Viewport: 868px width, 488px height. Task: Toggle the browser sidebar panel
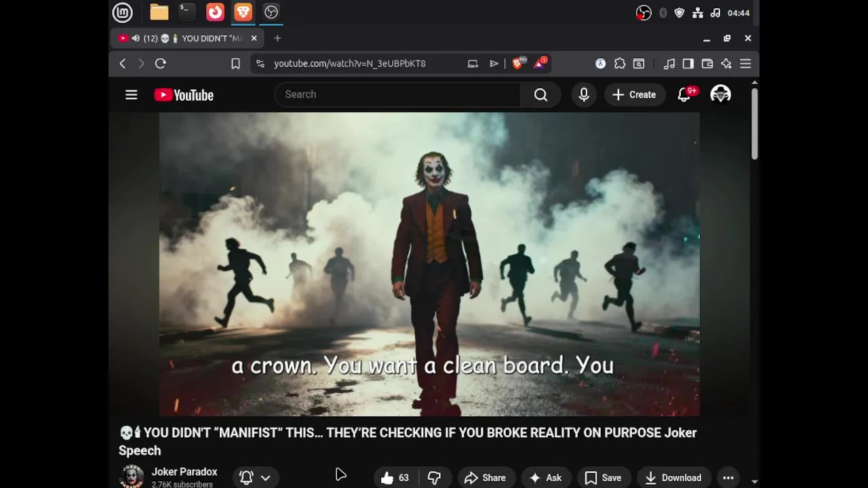pyautogui.click(x=688, y=64)
